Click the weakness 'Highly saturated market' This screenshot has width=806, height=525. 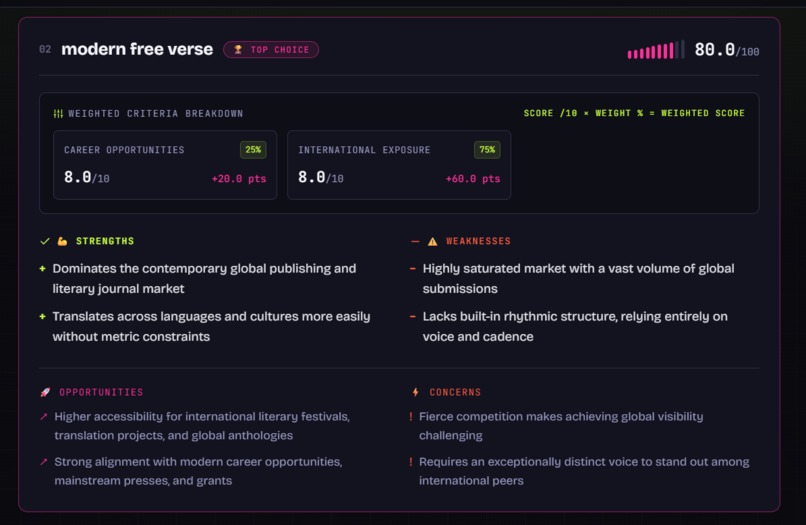578,279
